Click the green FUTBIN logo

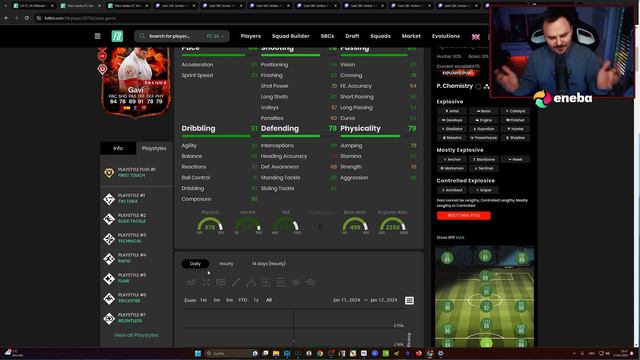pyautogui.click(x=117, y=36)
